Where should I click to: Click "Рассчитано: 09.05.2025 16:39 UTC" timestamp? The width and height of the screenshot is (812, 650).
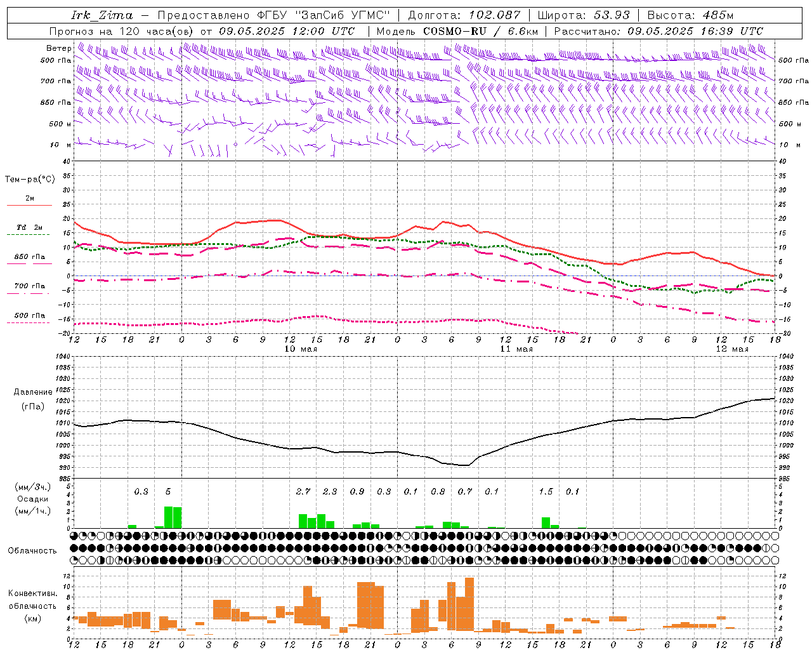658,31
